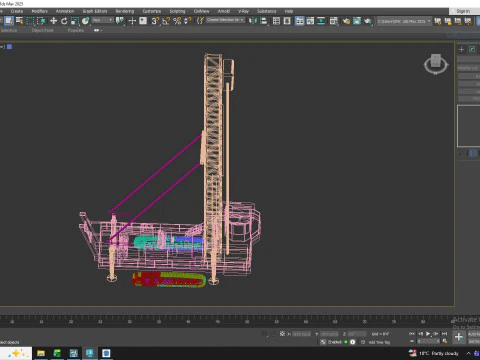Open Civil View menu

click(x=201, y=11)
